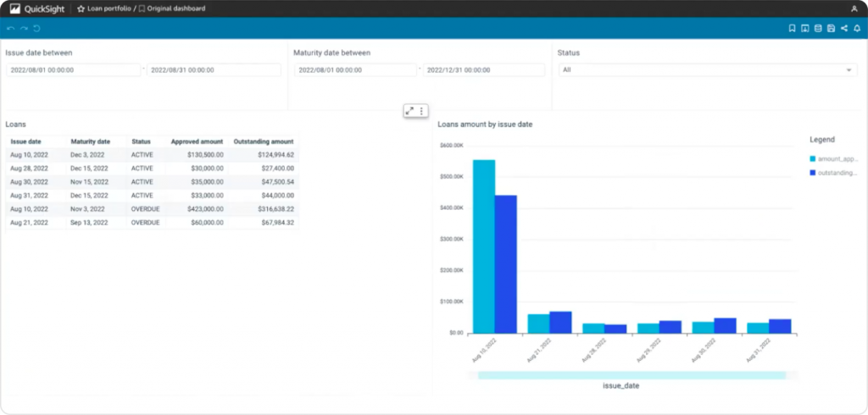Click the Approved amount column header
Viewport: 868px width, 415px height.
pyautogui.click(x=197, y=141)
